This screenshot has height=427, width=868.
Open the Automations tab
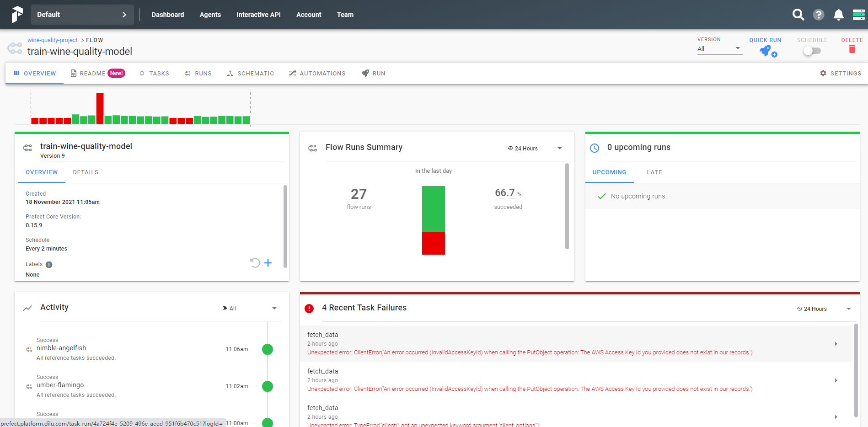coord(317,73)
